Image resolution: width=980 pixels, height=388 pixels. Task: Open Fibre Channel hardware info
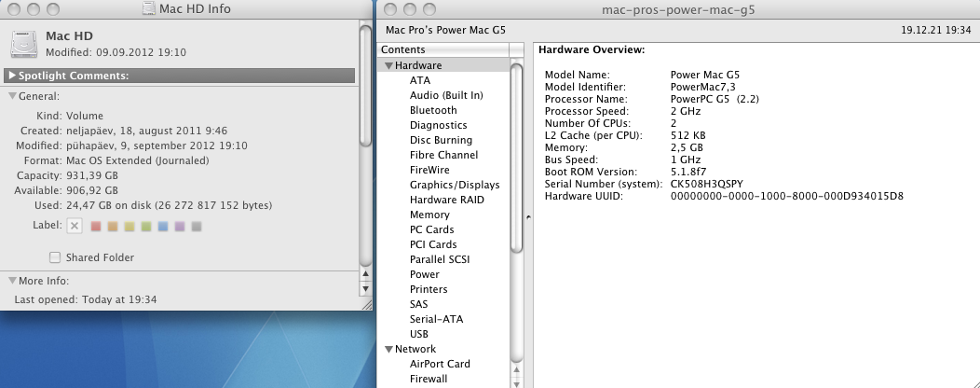click(x=443, y=155)
